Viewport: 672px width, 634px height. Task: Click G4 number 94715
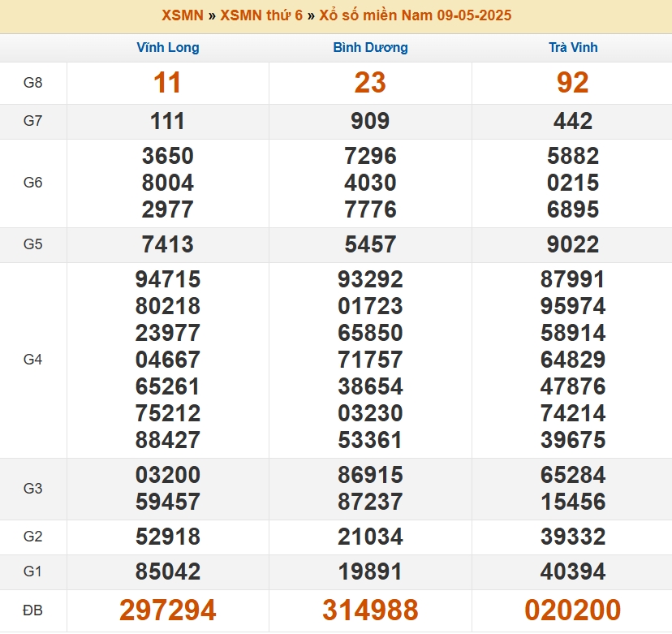pyautogui.click(x=167, y=279)
